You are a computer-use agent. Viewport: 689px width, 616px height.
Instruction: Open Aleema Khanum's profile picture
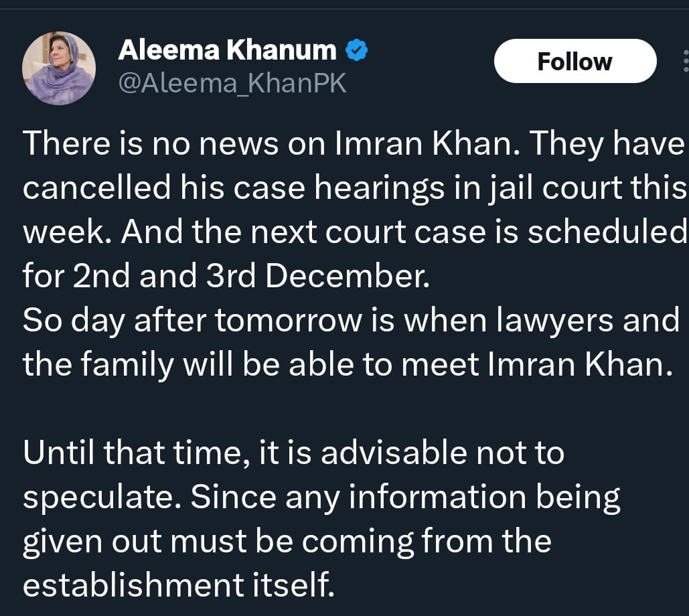tap(58, 68)
